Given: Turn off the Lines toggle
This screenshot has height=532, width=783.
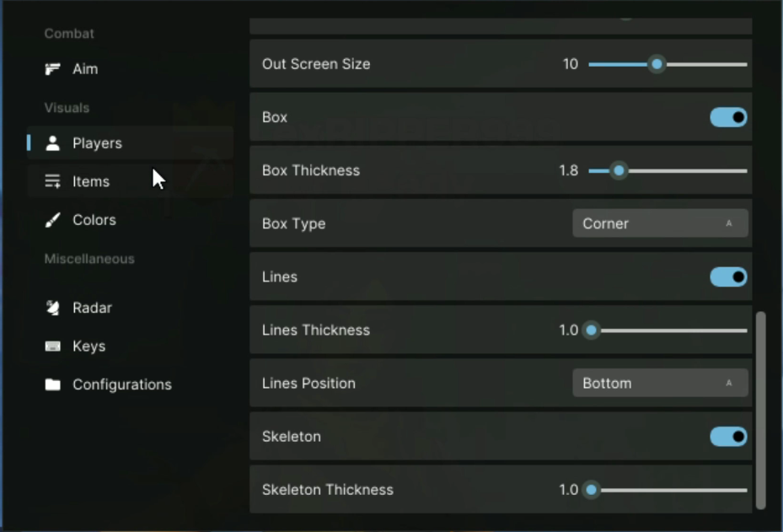Looking at the screenshot, I should pyautogui.click(x=728, y=277).
